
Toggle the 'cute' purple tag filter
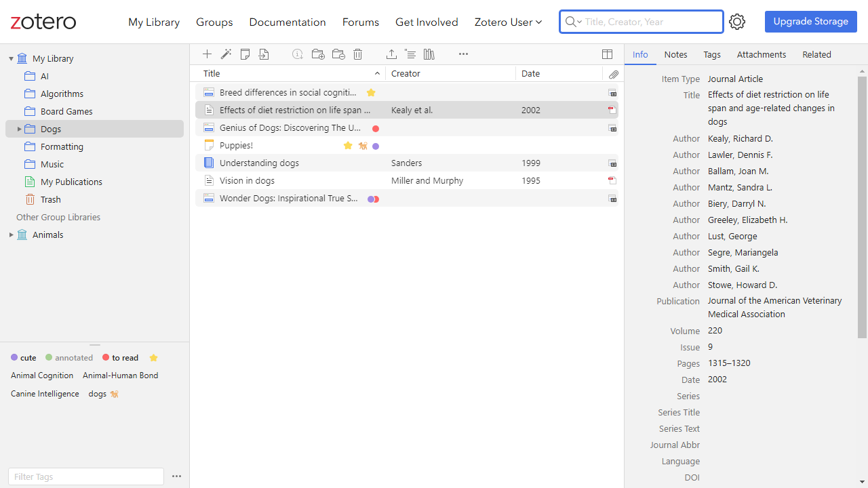click(x=24, y=358)
